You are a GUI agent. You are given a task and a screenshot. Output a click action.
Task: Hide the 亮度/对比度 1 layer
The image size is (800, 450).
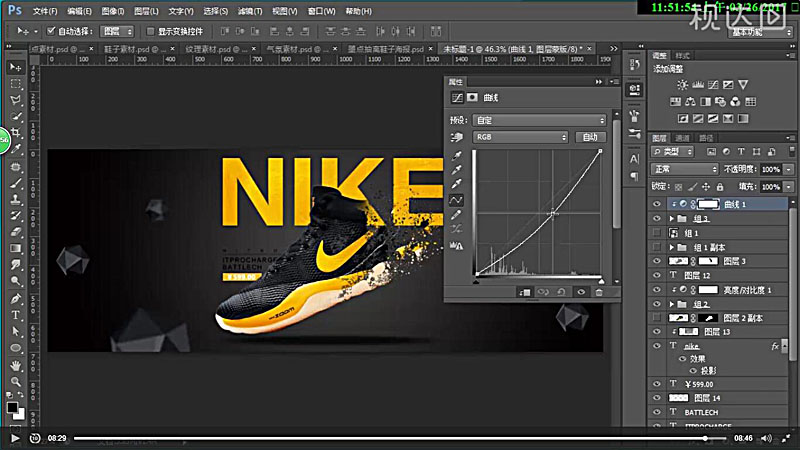657,289
